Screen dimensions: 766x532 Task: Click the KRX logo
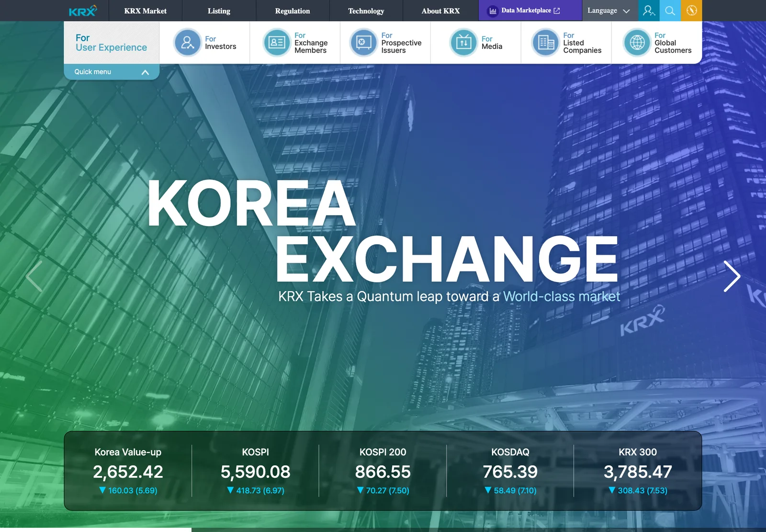(83, 11)
